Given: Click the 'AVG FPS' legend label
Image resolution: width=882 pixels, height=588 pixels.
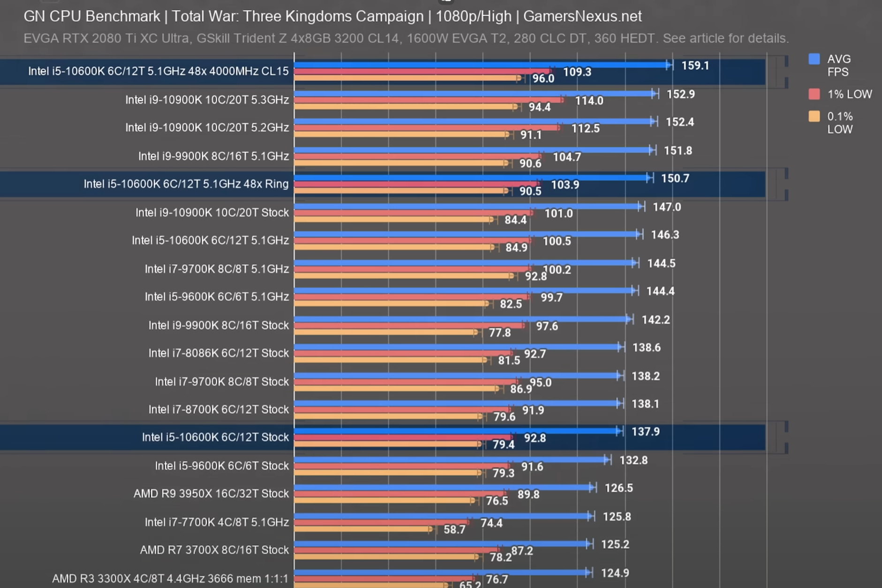Looking at the screenshot, I should point(838,66).
